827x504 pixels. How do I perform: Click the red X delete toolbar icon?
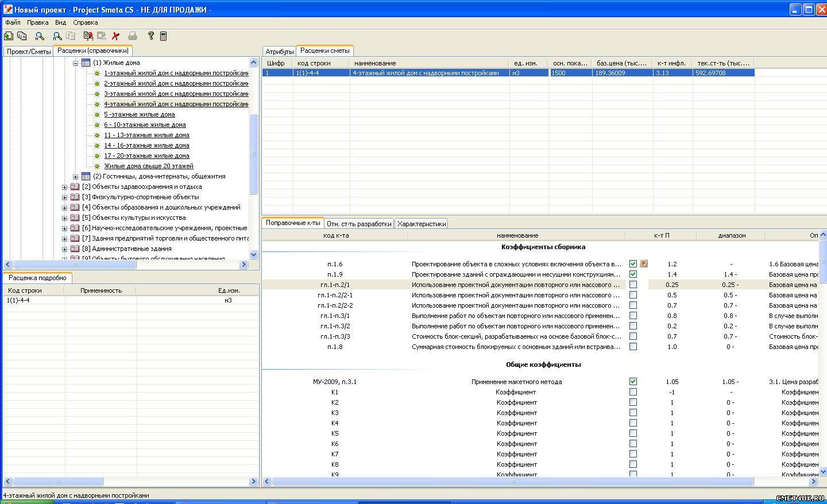pyautogui.click(x=115, y=36)
